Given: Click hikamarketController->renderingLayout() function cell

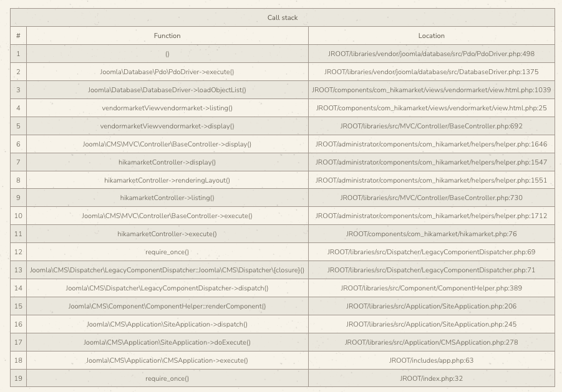Looking at the screenshot, I should point(167,180).
